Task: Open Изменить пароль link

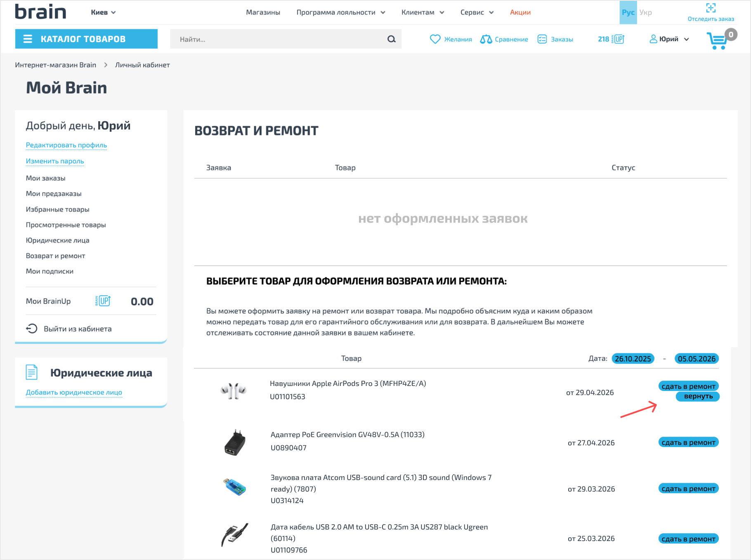Action: coord(55,161)
